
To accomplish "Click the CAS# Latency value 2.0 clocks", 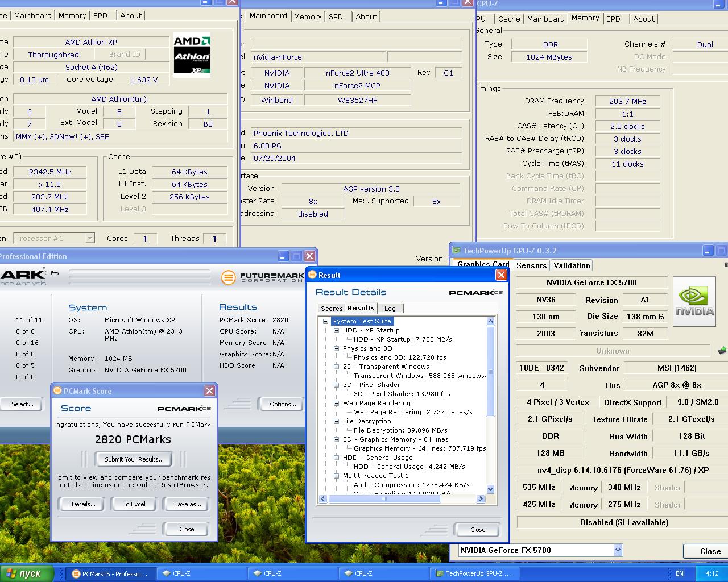I will point(627,126).
